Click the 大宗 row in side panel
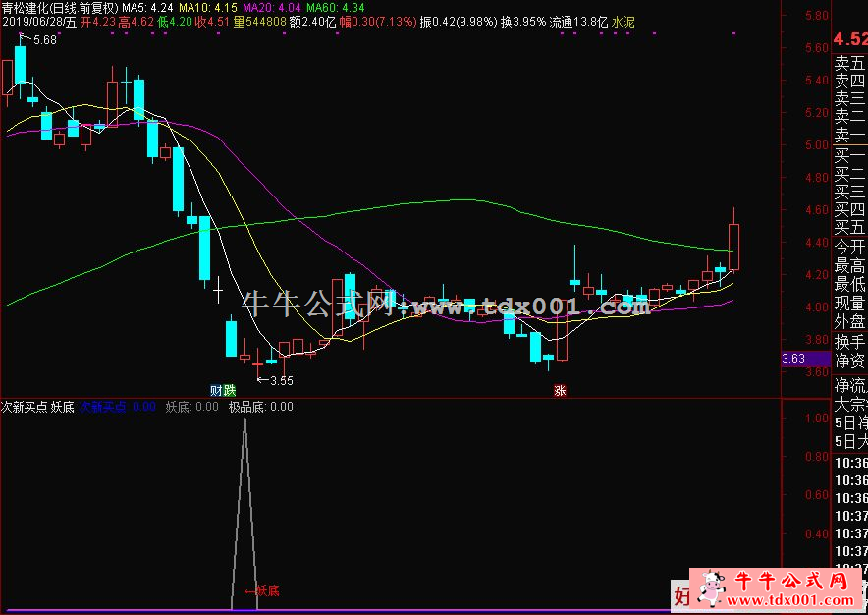This screenshot has width=868, height=615. [x=850, y=405]
